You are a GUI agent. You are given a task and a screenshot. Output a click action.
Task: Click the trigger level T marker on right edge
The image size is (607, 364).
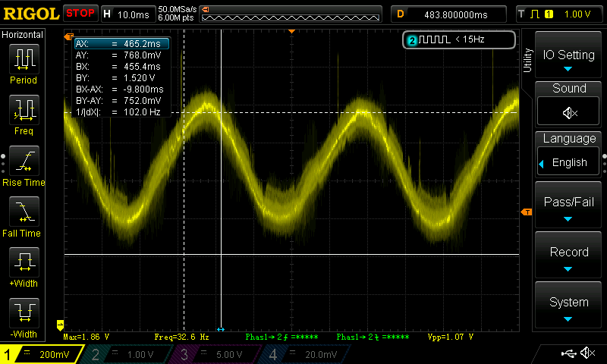point(527,212)
